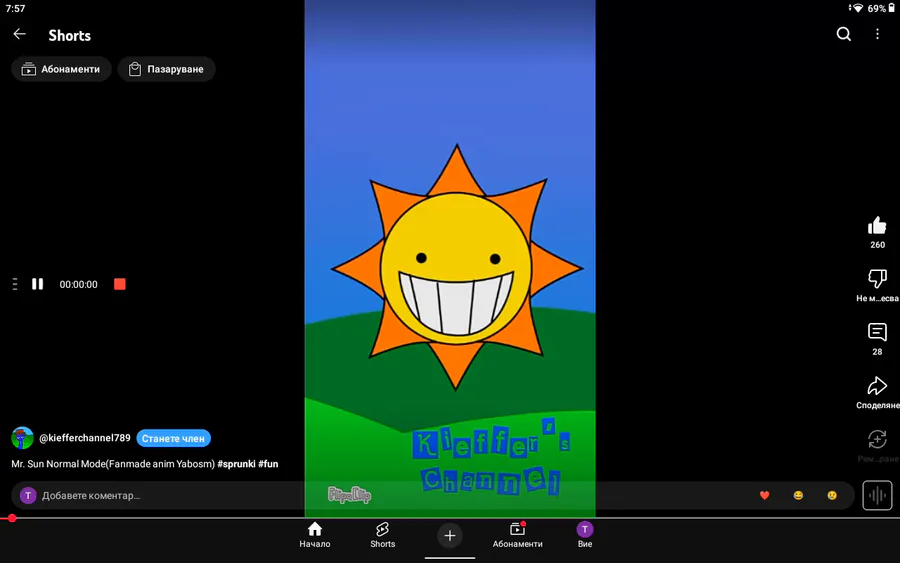900x563 pixels.
Task: Open the @kiefferchannel789 channel name
Action: tap(85, 438)
